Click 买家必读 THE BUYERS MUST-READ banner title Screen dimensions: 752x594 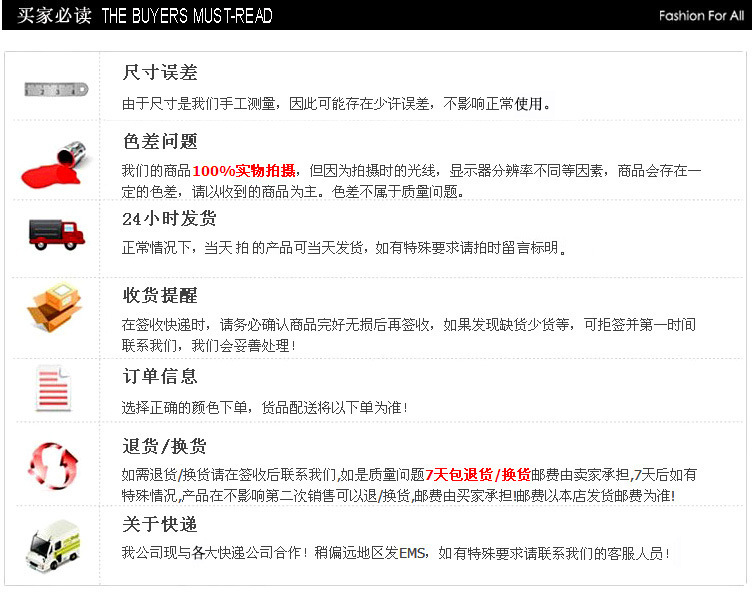[x=145, y=16]
